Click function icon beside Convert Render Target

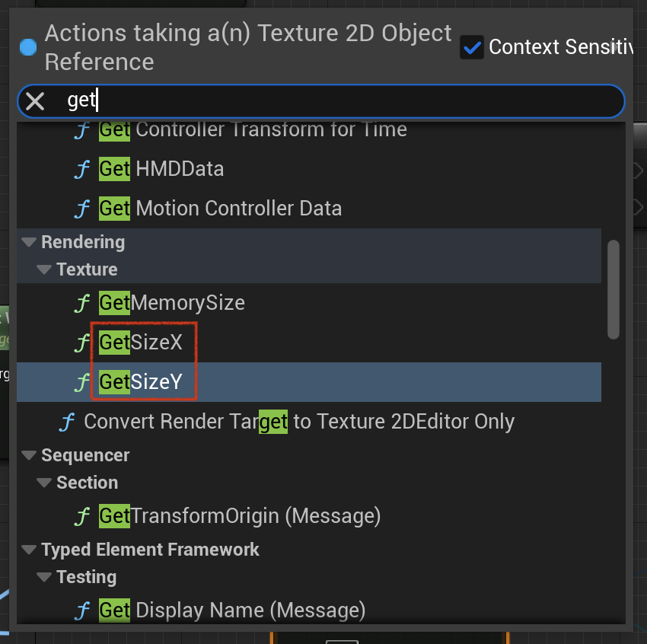click(x=67, y=422)
